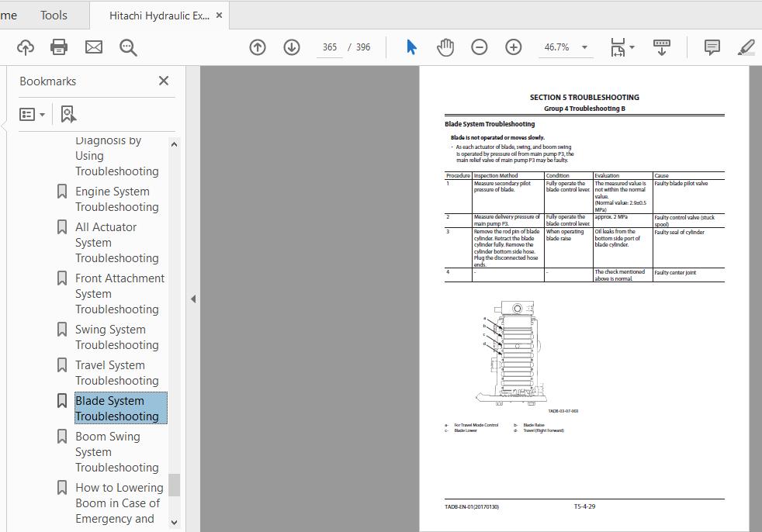Click table cell 'Faulty center joint'

tap(675, 272)
